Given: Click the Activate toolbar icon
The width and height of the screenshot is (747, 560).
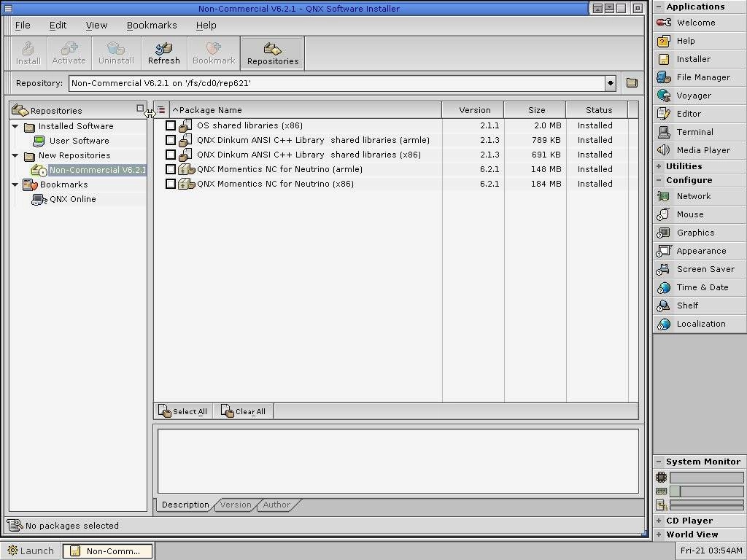Looking at the screenshot, I should (x=69, y=53).
